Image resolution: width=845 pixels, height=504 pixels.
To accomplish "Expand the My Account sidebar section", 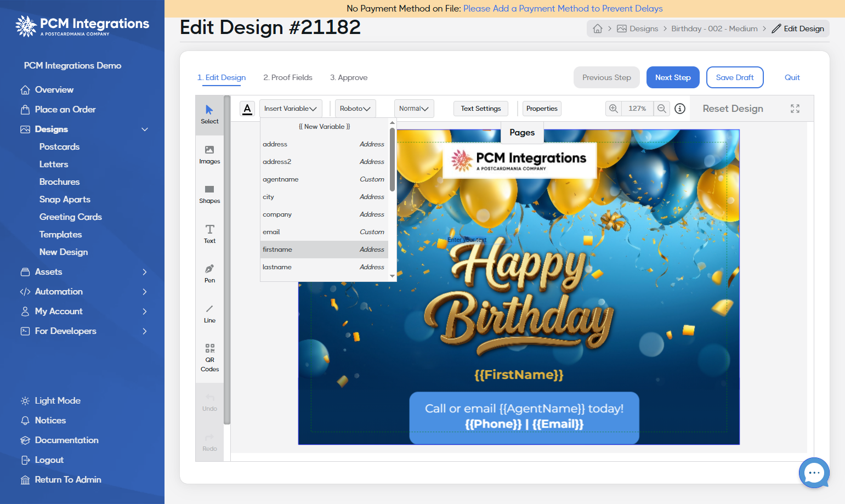I will pyautogui.click(x=145, y=312).
